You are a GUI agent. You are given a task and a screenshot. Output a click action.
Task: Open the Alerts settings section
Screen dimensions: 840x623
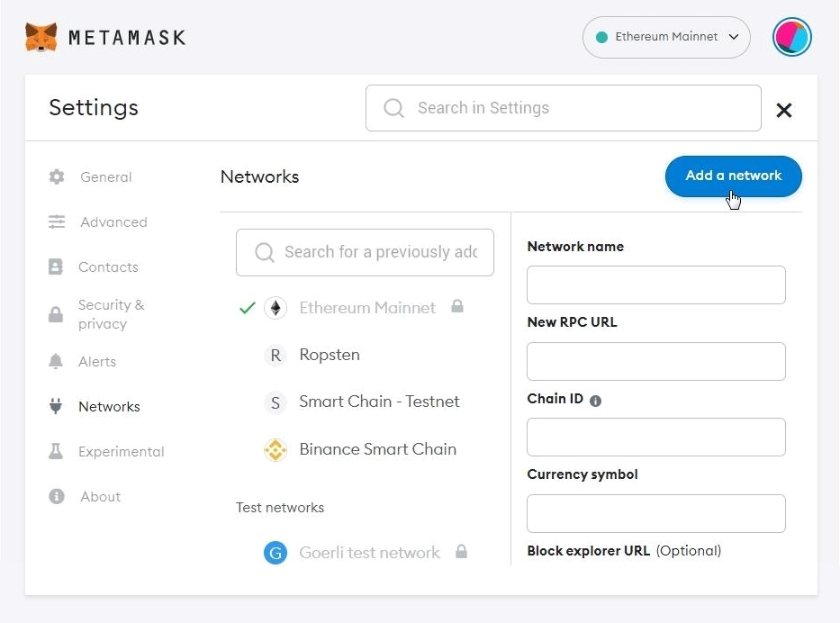coord(97,362)
